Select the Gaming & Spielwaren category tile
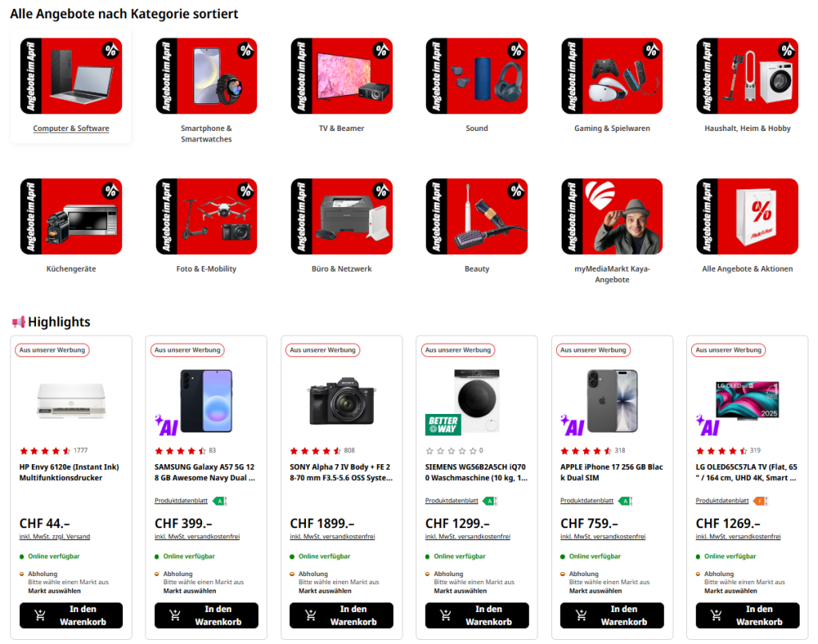The image size is (818, 644). [x=612, y=86]
